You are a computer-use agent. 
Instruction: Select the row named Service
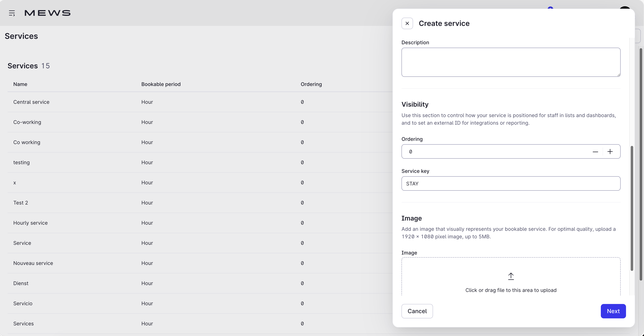tap(200, 243)
